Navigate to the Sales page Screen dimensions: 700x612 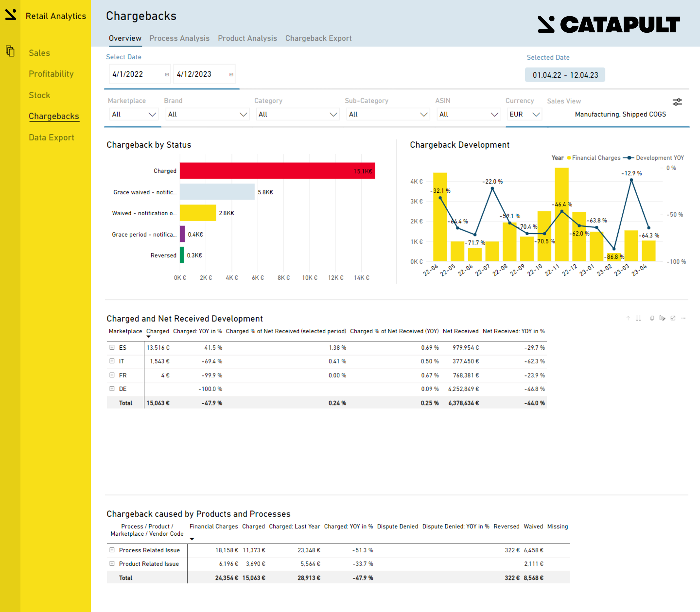tap(39, 53)
